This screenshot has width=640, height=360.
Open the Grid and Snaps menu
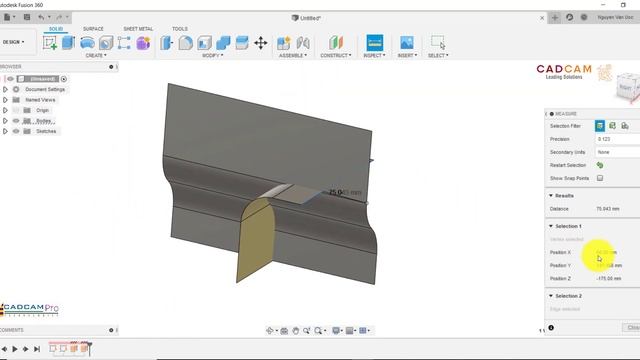(x=351, y=331)
